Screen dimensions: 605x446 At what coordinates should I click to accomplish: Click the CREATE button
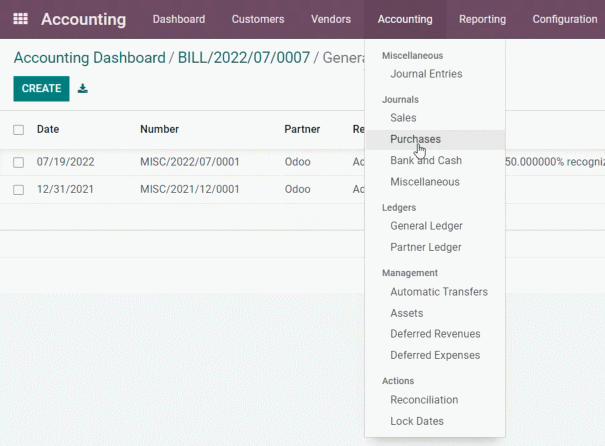(x=41, y=89)
